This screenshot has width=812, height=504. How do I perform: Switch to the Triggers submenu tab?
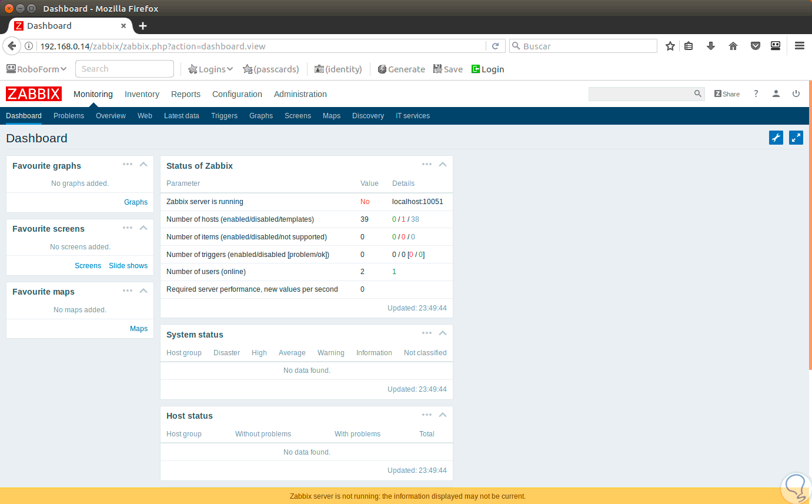point(225,116)
